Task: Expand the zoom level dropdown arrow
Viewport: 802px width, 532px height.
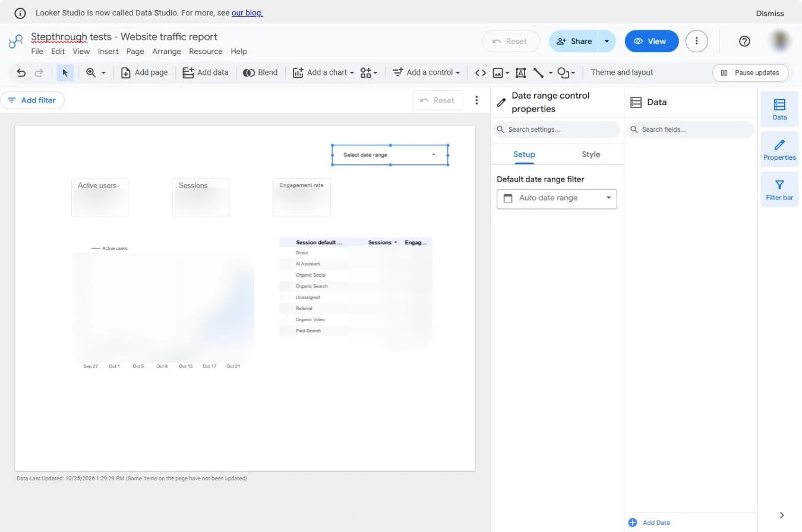Action: 103,72
